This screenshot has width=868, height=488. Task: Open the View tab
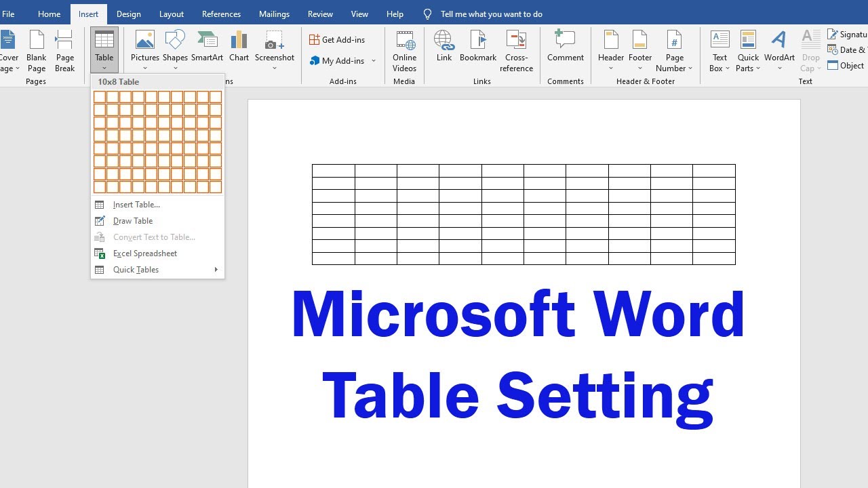(x=359, y=14)
